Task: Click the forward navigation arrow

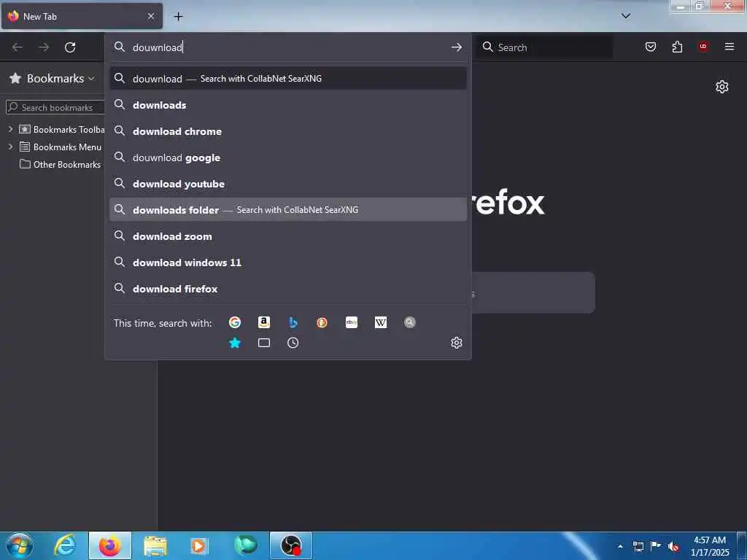Action: pyautogui.click(x=44, y=47)
